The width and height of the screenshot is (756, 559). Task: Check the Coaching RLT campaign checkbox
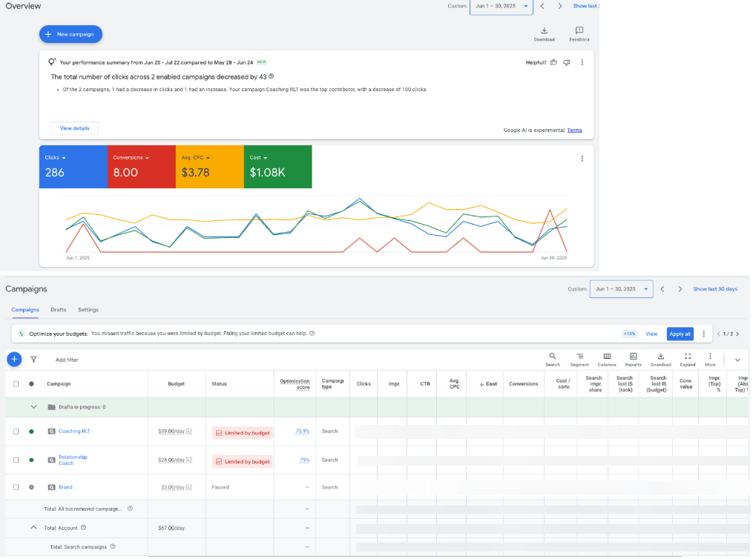(16, 431)
